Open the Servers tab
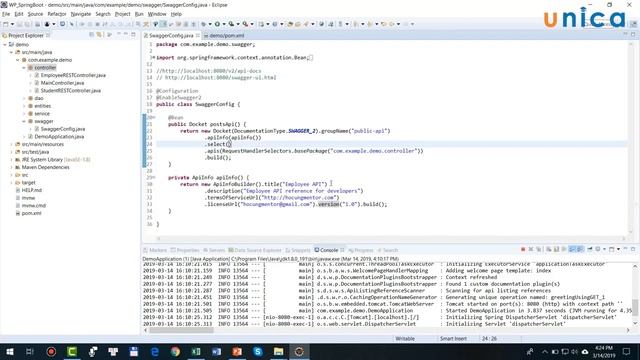This screenshot has height=360, width=640. (214, 250)
